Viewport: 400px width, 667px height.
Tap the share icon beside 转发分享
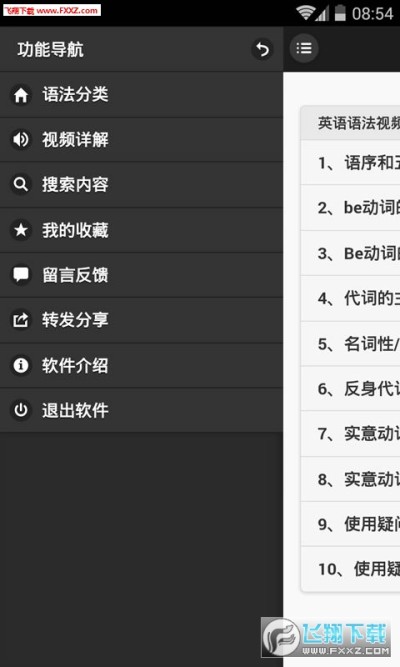20,320
